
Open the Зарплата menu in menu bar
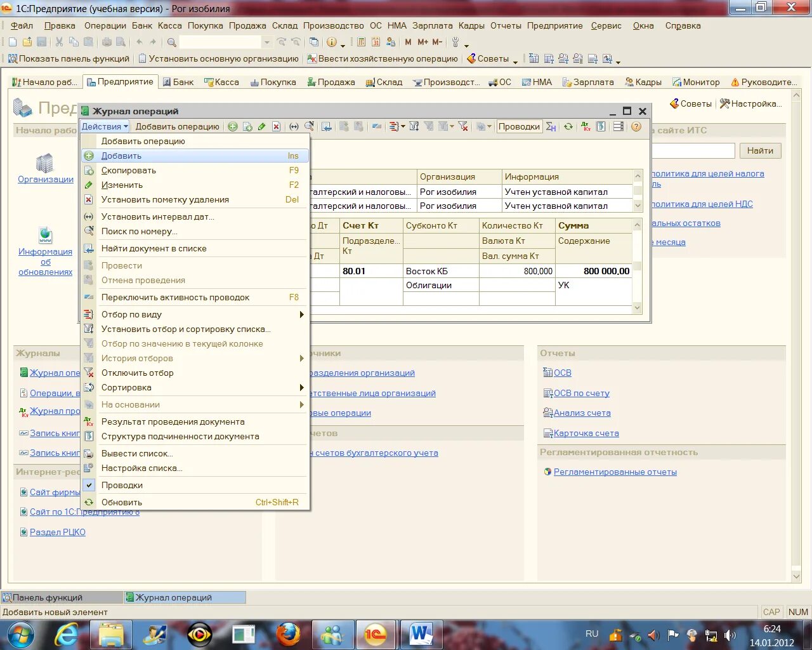click(x=433, y=25)
